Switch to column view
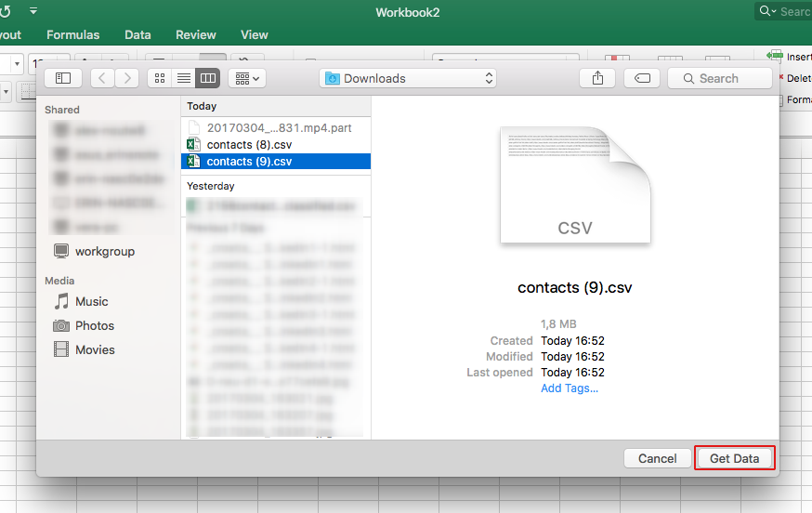 tap(208, 78)
